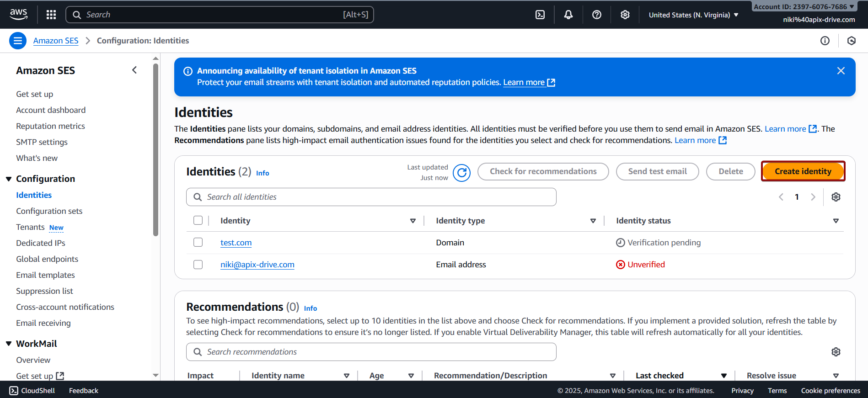This screenshot has width=868, height=398.
Task: Open identities table preferences gear
Action: tap(836, 197)
